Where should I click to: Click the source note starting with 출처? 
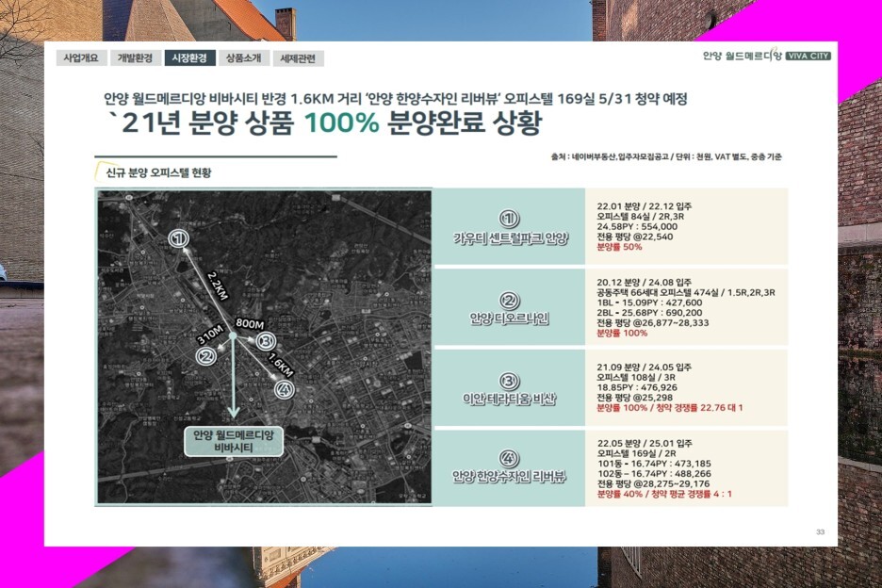(666, 157)
